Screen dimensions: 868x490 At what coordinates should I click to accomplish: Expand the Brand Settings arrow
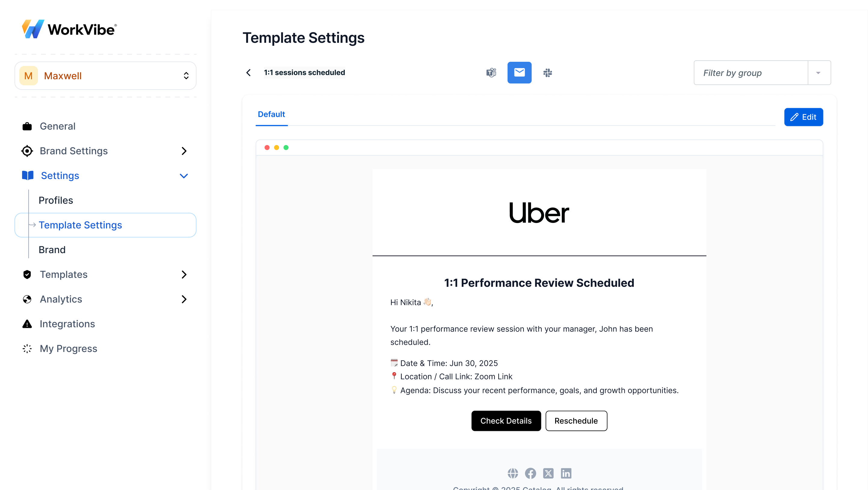point(184,151)
